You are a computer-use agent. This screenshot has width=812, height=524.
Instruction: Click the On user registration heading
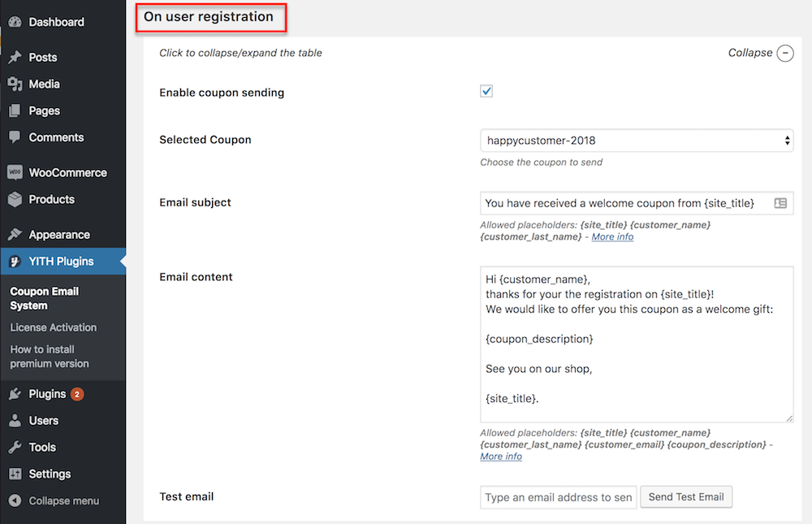click(209, 16)
